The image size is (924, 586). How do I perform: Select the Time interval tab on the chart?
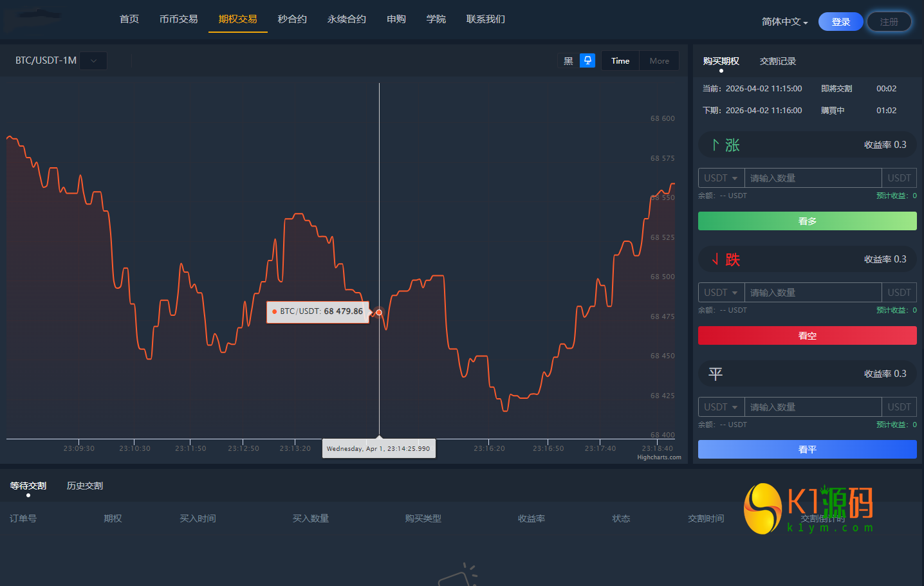coord(620,60)
